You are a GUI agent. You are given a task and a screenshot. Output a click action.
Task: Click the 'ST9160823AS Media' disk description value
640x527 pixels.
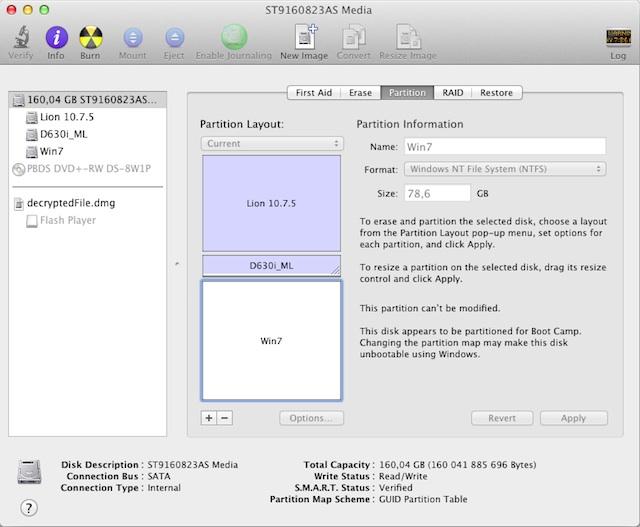coord(193,465)
